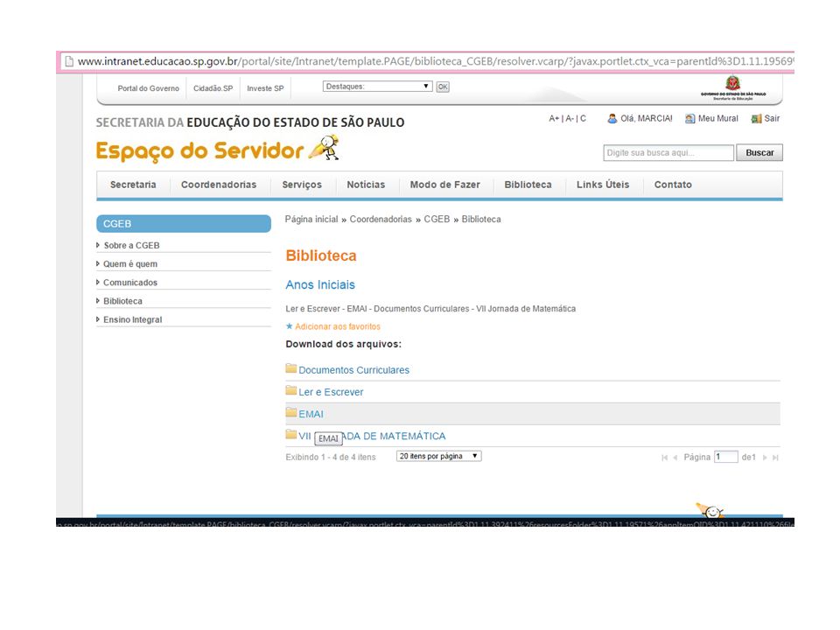Open the Serviços menu

click(x=302, y=185)
